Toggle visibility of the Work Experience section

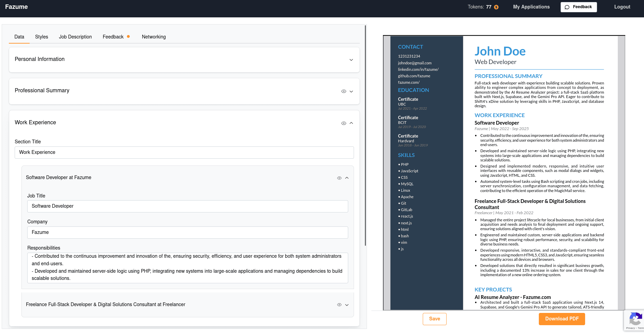pyautogui.click(x=343, y=123)
